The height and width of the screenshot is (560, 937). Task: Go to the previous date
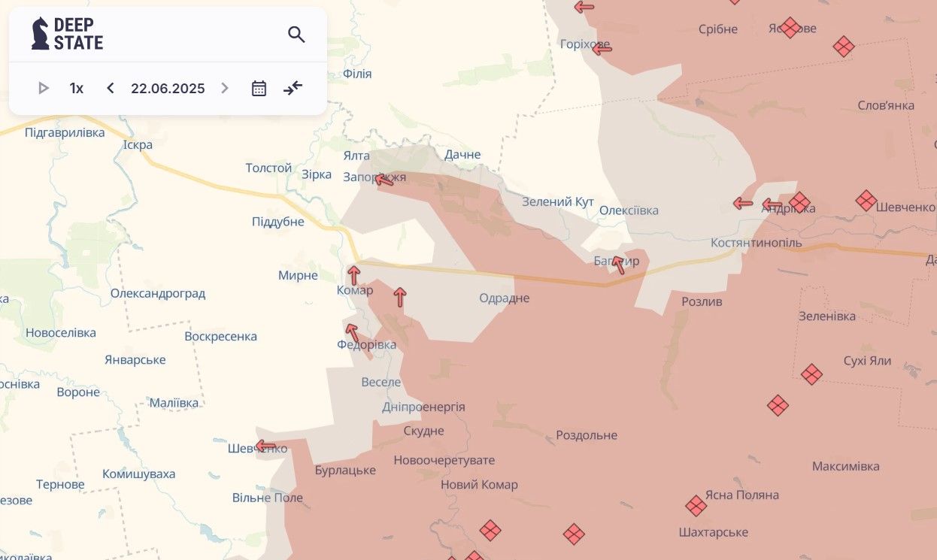tap(111, 89)
